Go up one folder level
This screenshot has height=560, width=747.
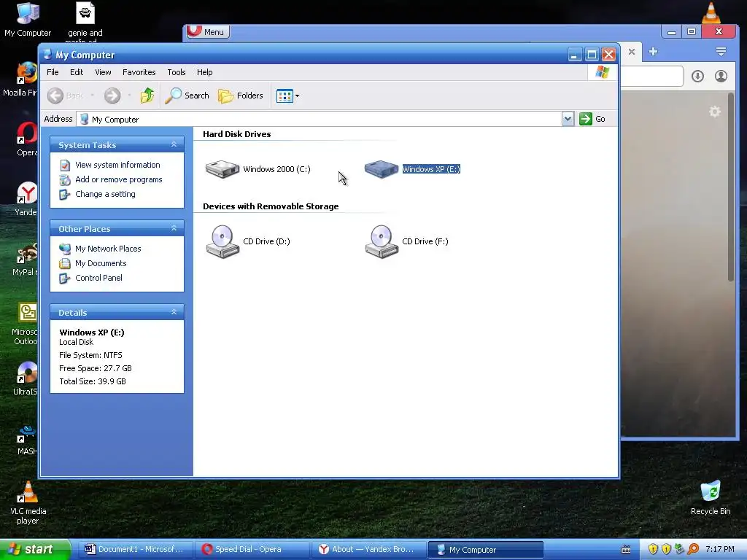(x=147, y=96)
